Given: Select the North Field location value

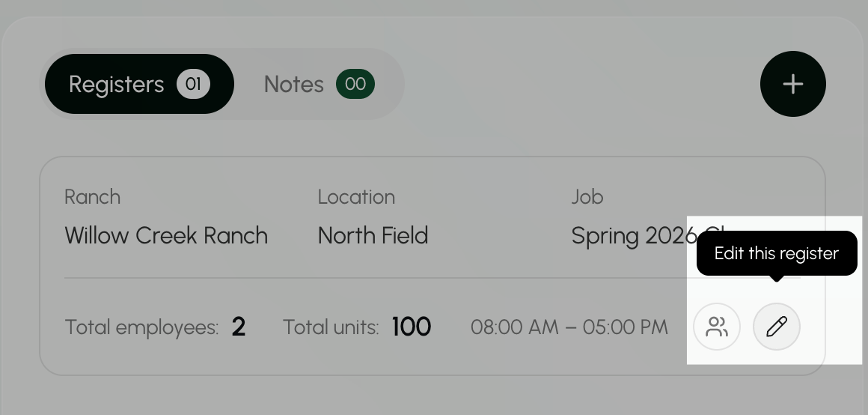Looking at the screenshot, I should 373,236.
